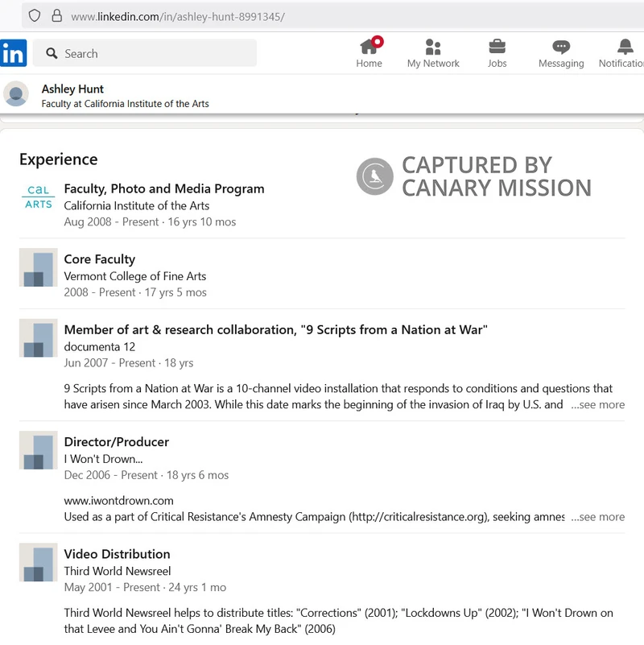
Task: Click 'documenta 12' organization text
Action: click(x=100, y=347)
